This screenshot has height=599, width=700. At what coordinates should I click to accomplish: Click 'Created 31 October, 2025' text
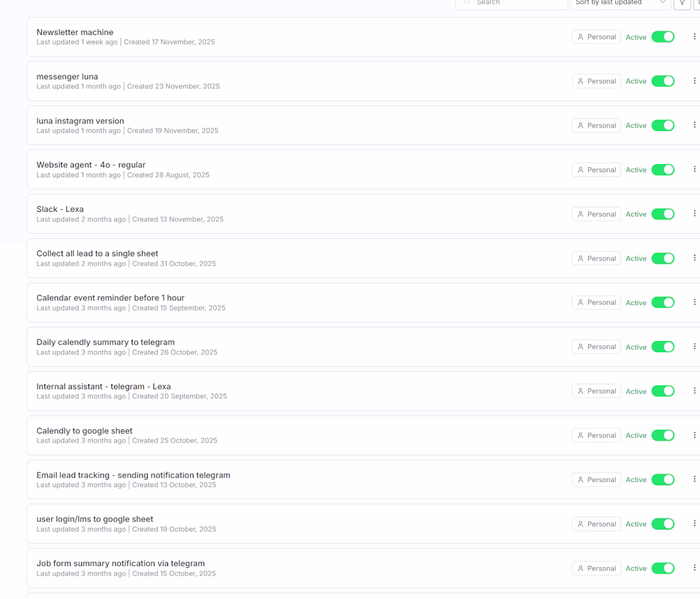[x=174, y=264]
